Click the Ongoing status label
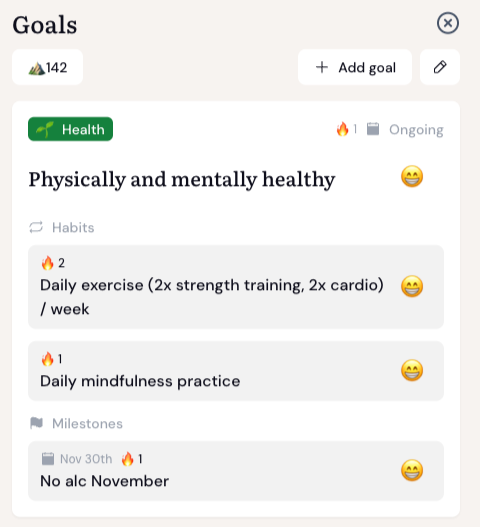This screenshot has height=527, width=480. [416, 130]
